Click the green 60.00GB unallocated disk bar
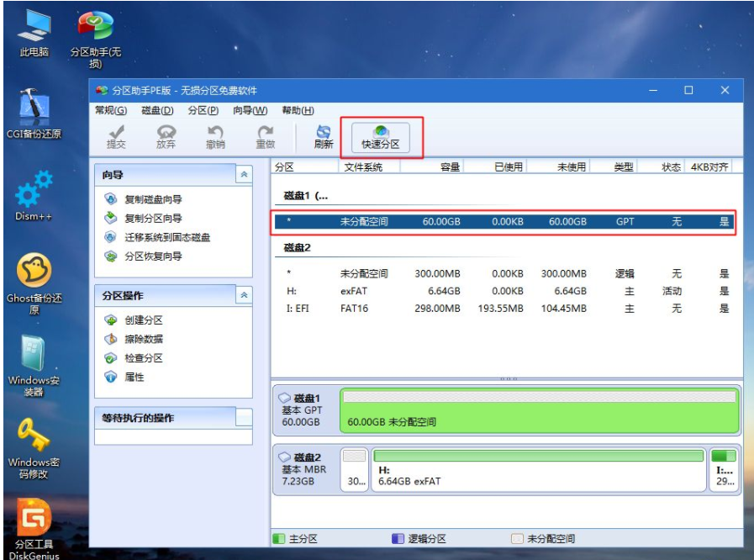This screenshot has height=560, width=754. point(538,410)
